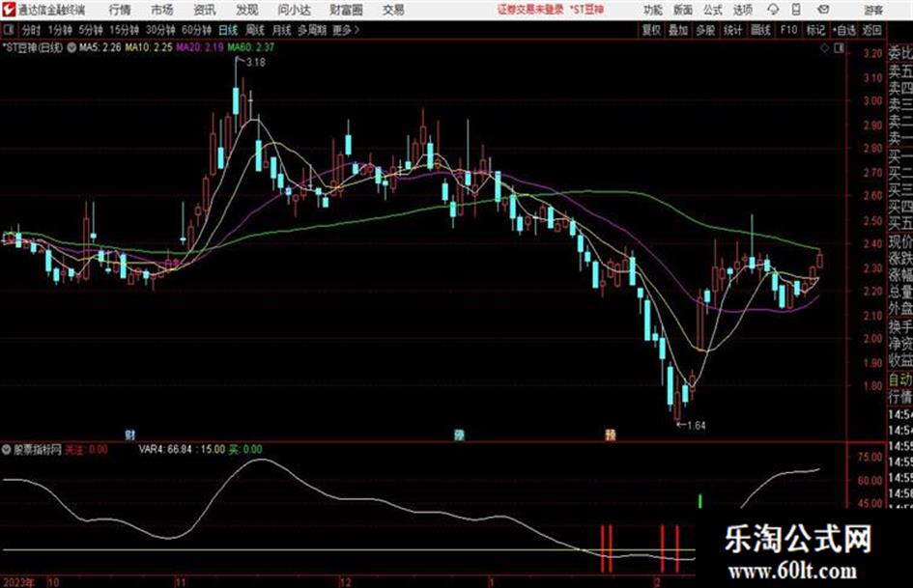Open the envelope messages icon
The height and width of the screenshot is (588, 913).
point(823,10)
